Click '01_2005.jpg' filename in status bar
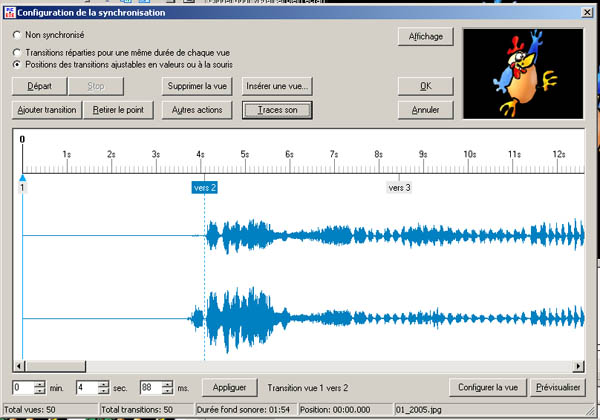600x420 pixels. point(419,410)
